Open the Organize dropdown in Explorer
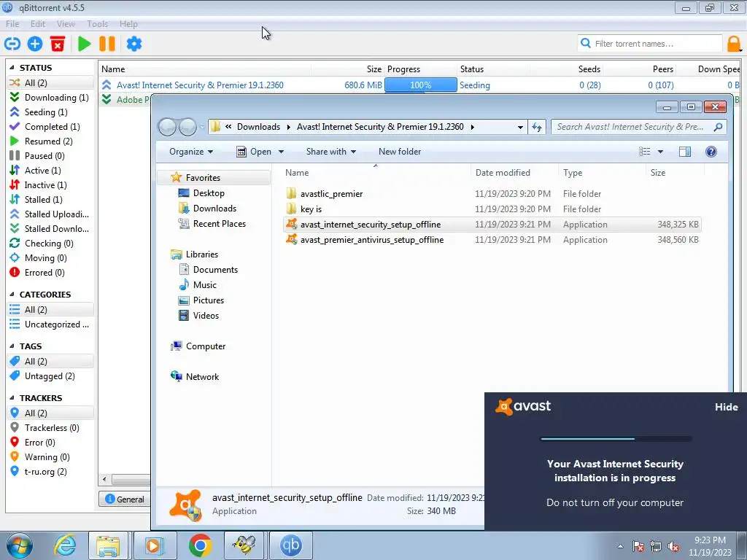The height and width of the screenshot is (560, 747). (191, 152)
